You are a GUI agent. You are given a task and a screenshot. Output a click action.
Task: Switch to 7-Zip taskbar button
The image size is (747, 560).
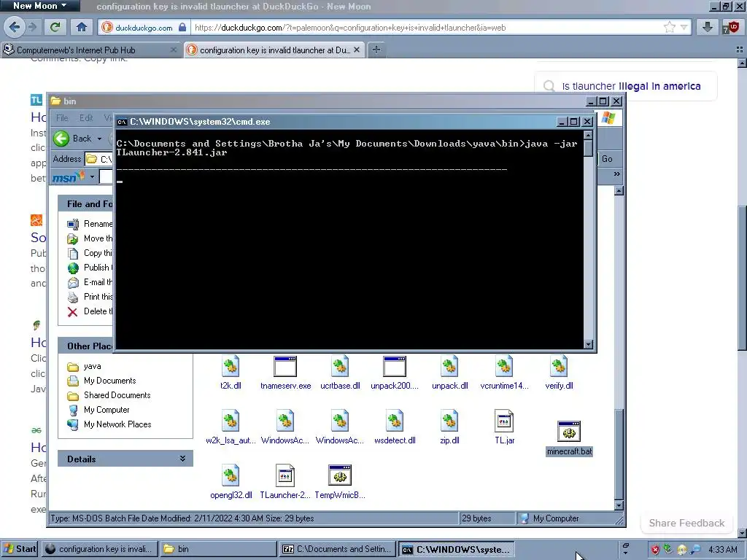click(x=338, y=549)
